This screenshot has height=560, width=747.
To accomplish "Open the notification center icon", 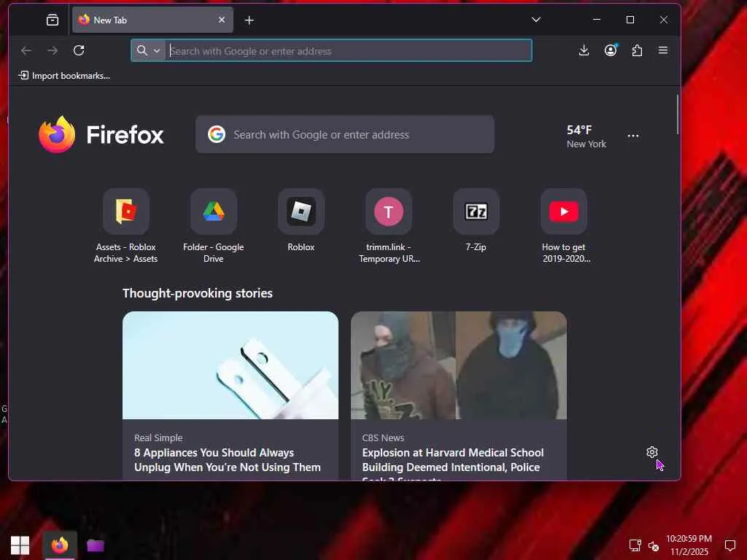I will click(x=729, y=545).
